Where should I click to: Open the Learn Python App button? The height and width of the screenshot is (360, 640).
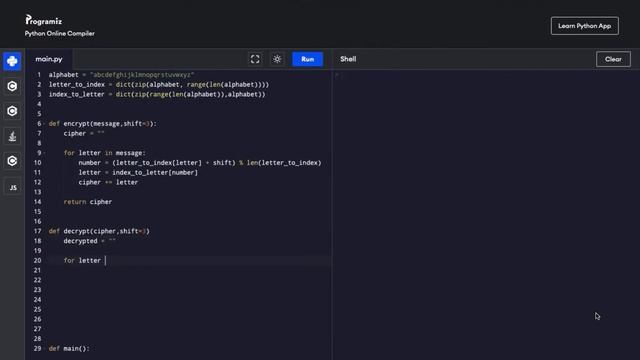[x=584, y=26]
